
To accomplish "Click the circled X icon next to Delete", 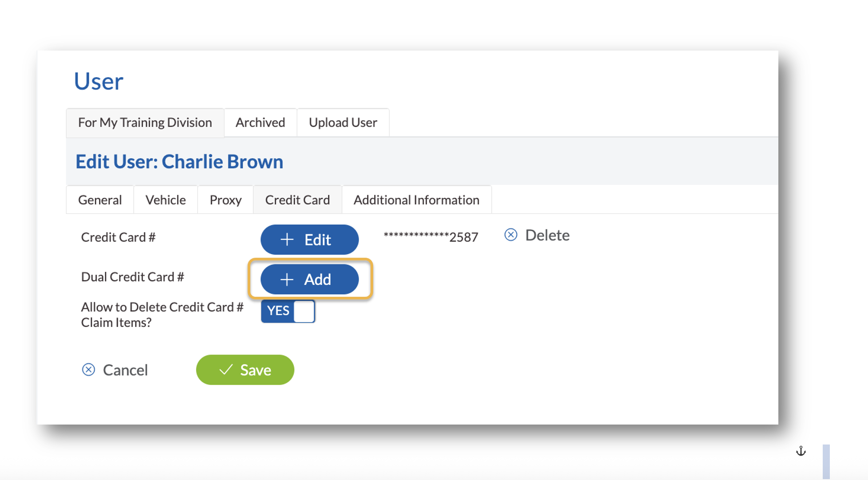I will pos(510,235).
